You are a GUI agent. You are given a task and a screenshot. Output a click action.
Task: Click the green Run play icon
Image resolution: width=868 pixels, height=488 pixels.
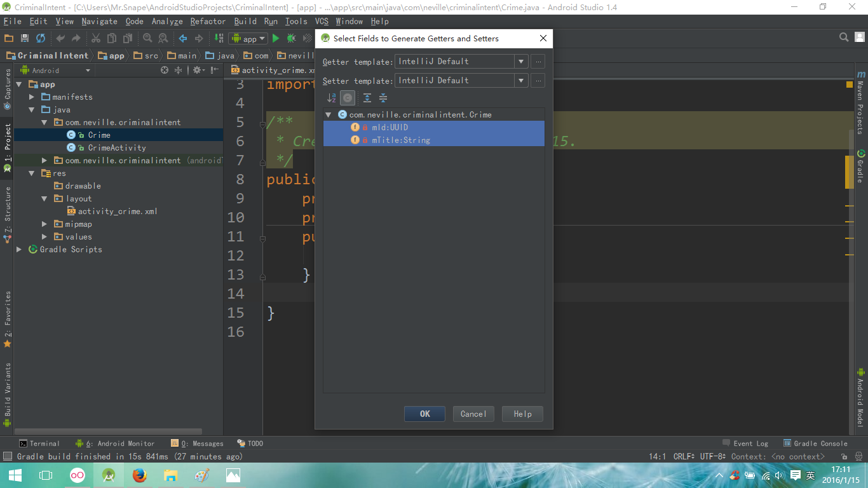tap(276, 39)
